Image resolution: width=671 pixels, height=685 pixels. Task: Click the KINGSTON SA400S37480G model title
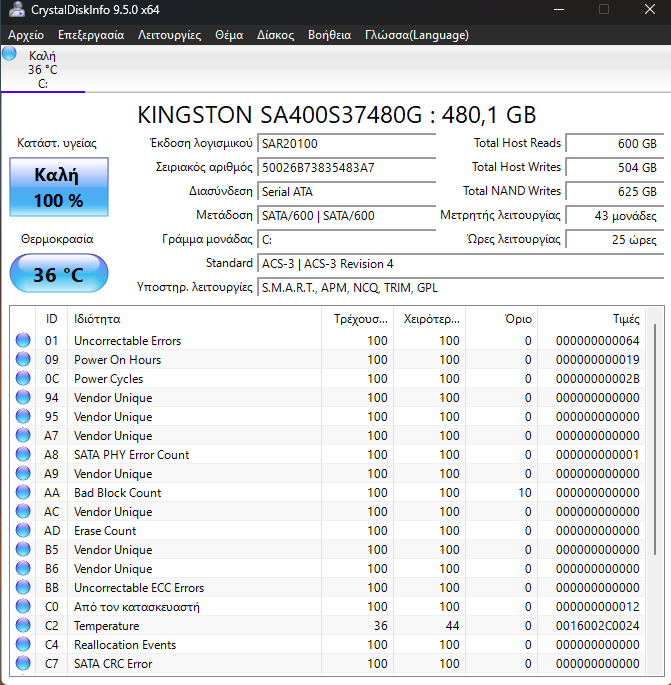point(336,115)
